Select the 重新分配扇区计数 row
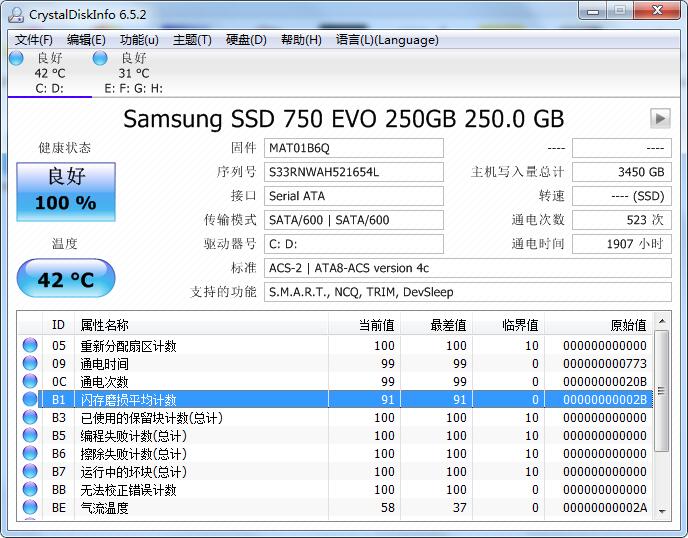The image size is (688, 538). pyautogui.click(x=335, y=345)
